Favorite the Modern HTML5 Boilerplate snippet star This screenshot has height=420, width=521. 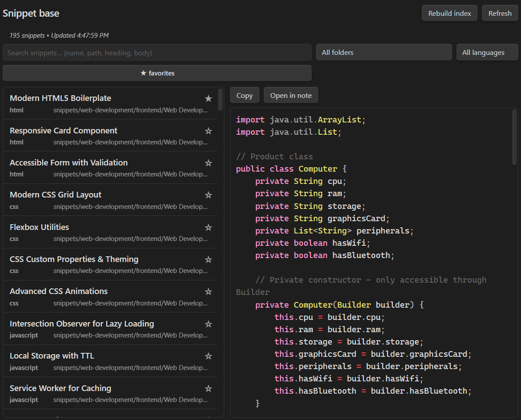tap(208, 98)
